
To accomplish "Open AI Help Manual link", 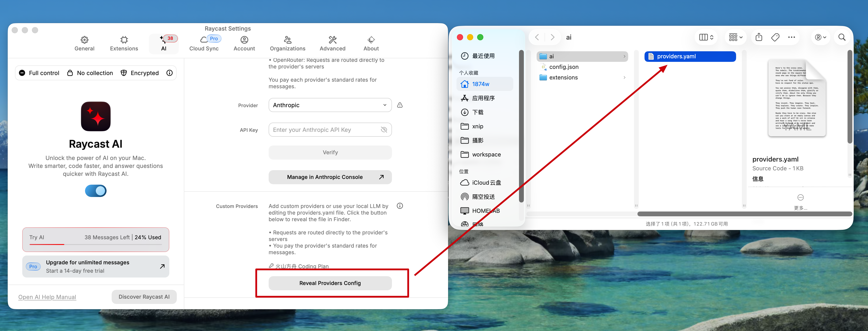I will click(x=47, y=297).
